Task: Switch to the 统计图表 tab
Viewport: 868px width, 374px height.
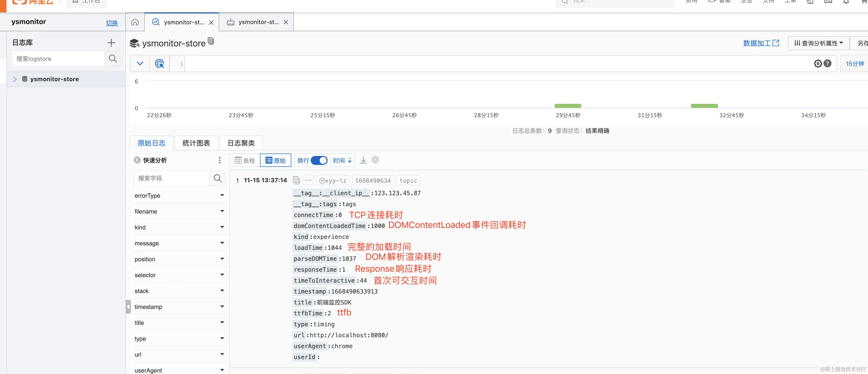Action: point(196,143)
